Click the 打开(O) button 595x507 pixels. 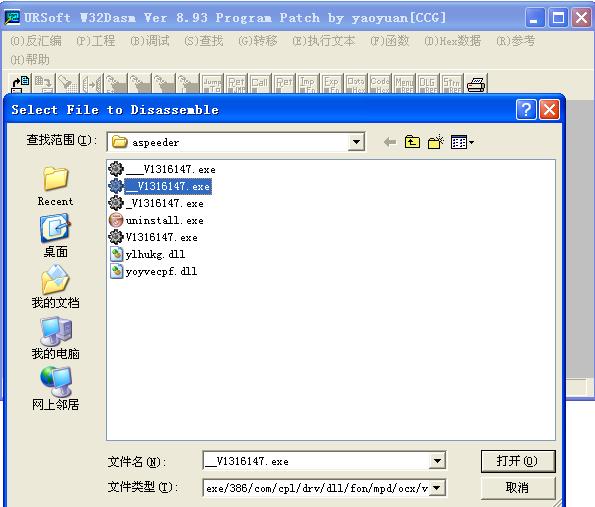(x=518, y=461)
